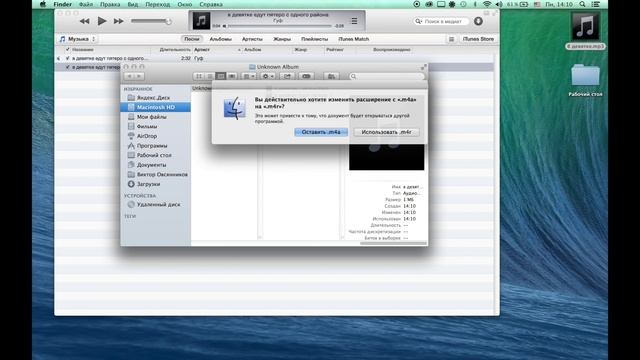The width and height of the screenshot is (640, 360).
Task: Switch Finder to list view
Action: [210, 76]
